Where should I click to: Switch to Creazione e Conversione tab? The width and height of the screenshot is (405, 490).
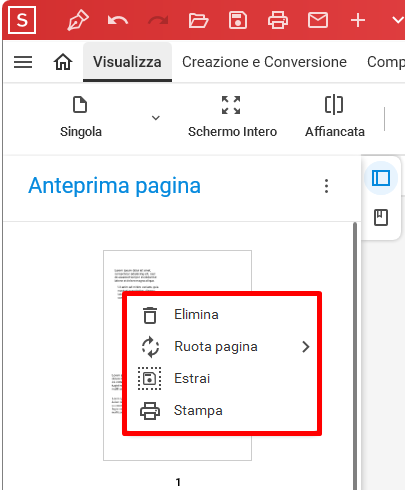(x=264, y=62)
